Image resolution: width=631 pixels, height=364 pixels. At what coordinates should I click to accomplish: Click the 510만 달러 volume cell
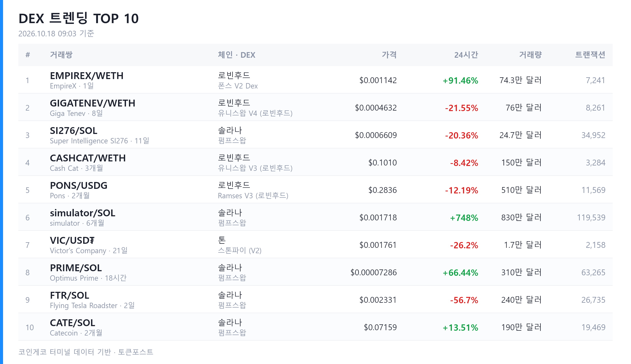521,190
